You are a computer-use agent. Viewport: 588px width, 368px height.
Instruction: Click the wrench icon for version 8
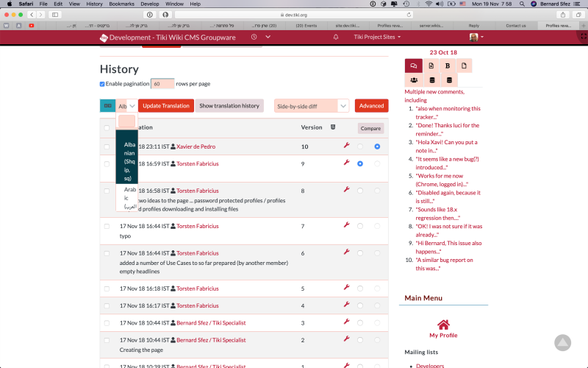click(346, 189)
